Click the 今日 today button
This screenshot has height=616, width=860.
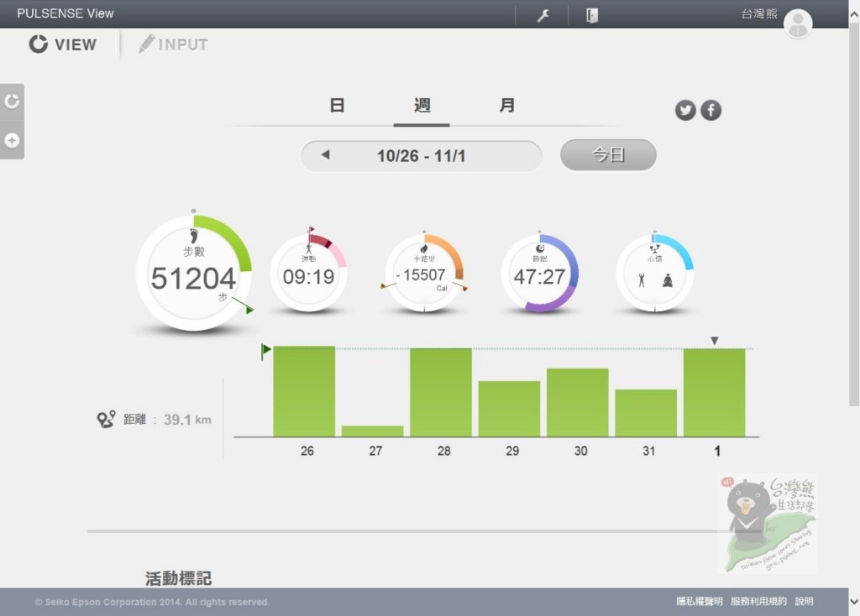click(608, 154)
